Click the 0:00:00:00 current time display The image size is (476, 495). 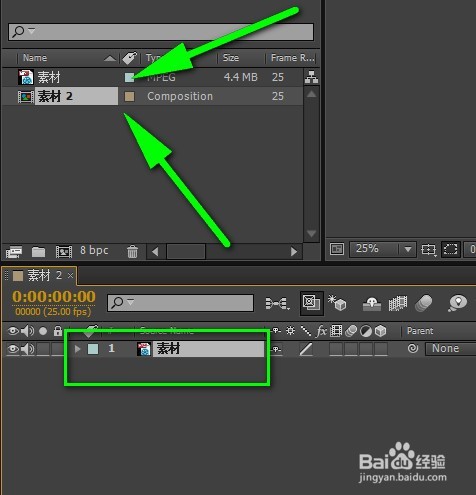pyautogui.click(x=54, y=297)
